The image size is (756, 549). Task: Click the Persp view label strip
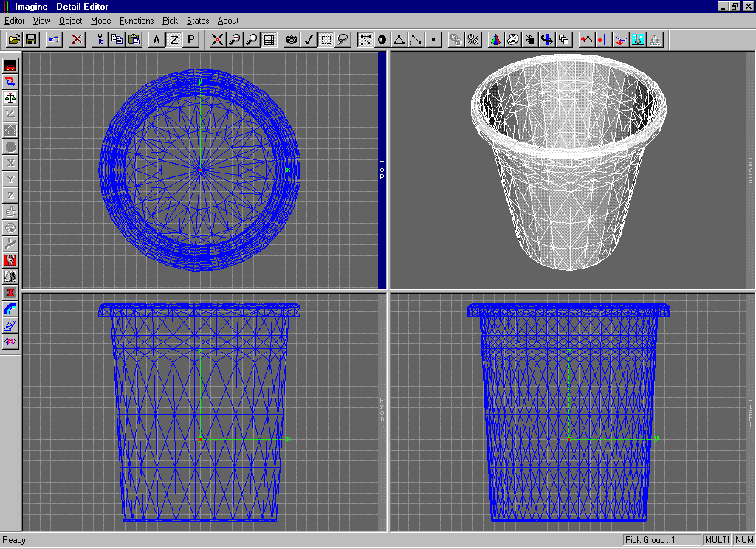(750, 170)
